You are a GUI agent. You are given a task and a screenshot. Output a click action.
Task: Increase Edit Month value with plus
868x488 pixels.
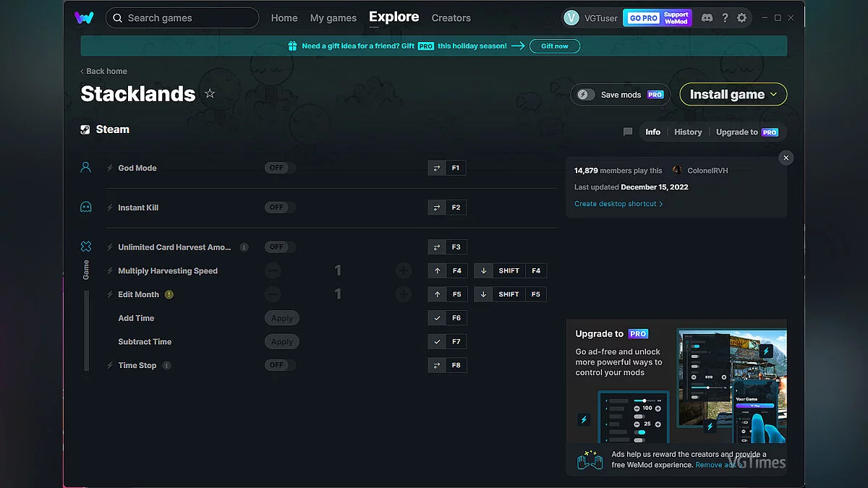pos(404,294)
